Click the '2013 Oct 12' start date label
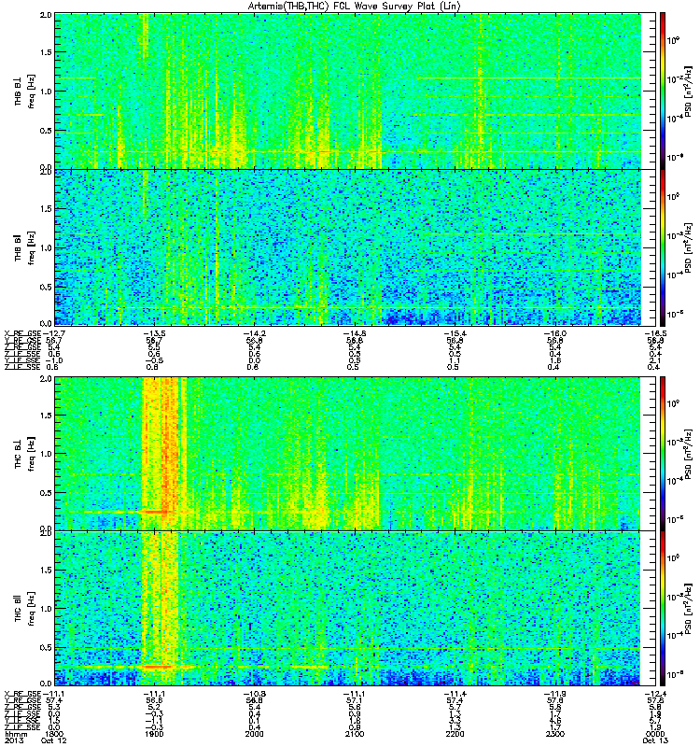 tap(35, 740)
